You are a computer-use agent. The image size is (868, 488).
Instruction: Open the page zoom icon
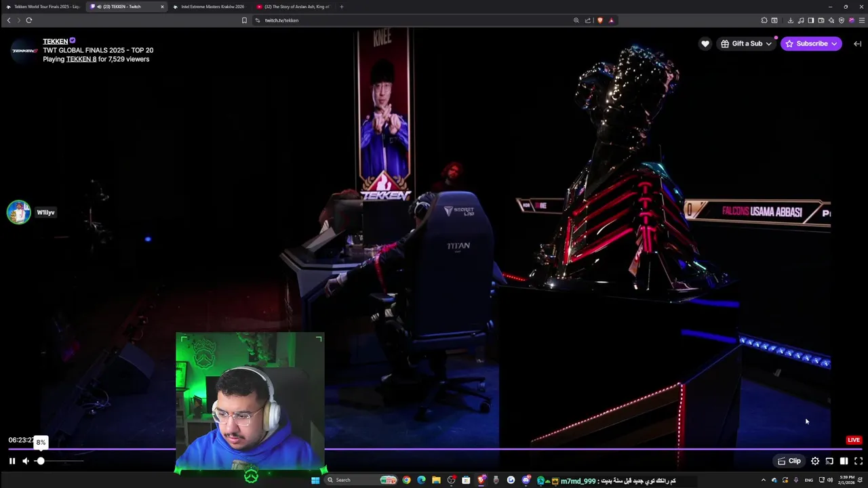(x=576, y=20)
